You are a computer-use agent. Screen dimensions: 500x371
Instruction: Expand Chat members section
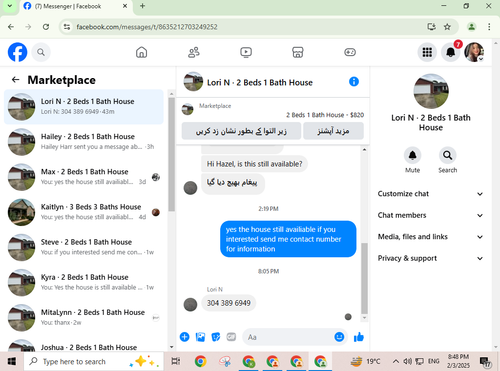(x=430, y=215)
